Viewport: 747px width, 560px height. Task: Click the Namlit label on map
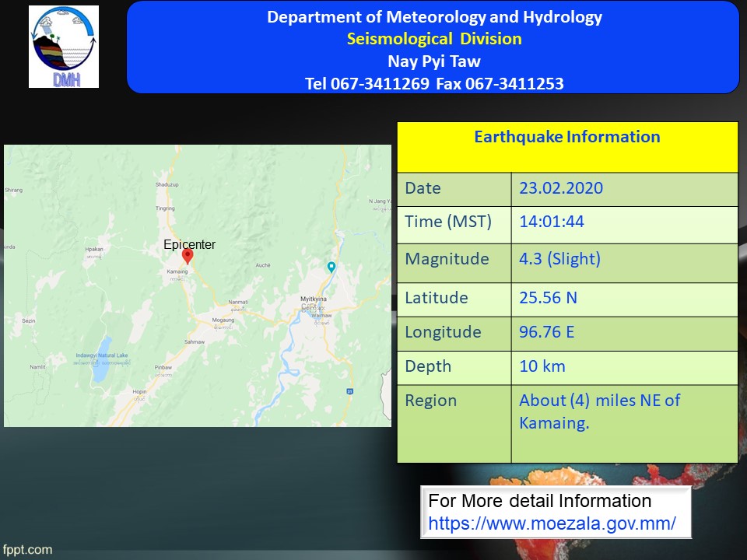[37, 367]
